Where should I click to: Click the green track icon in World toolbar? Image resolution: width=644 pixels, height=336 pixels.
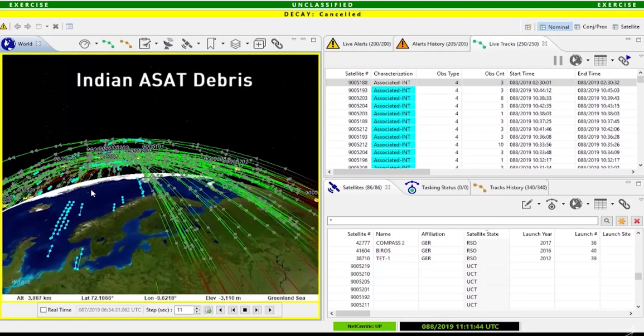click(x=108, y=44)
